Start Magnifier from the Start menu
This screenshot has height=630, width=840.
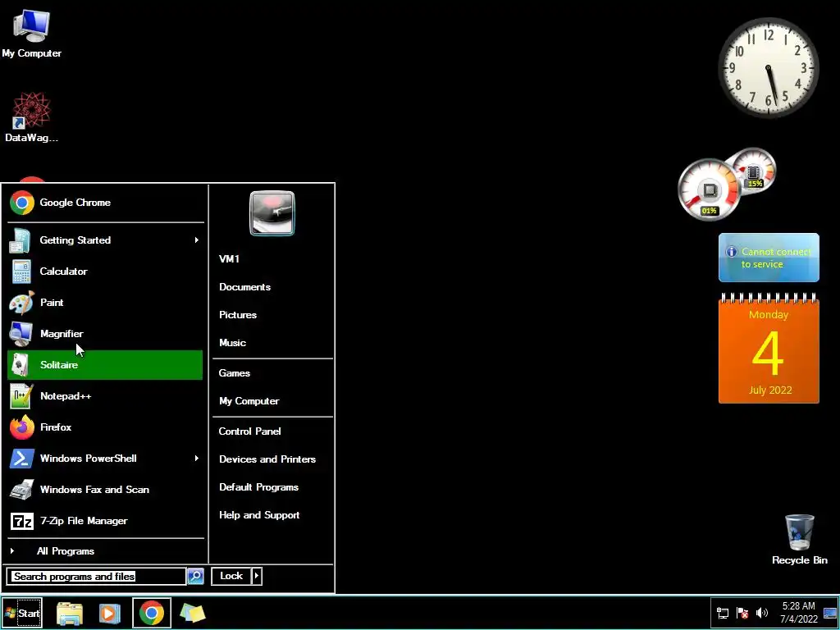click(x=105, y=334)
